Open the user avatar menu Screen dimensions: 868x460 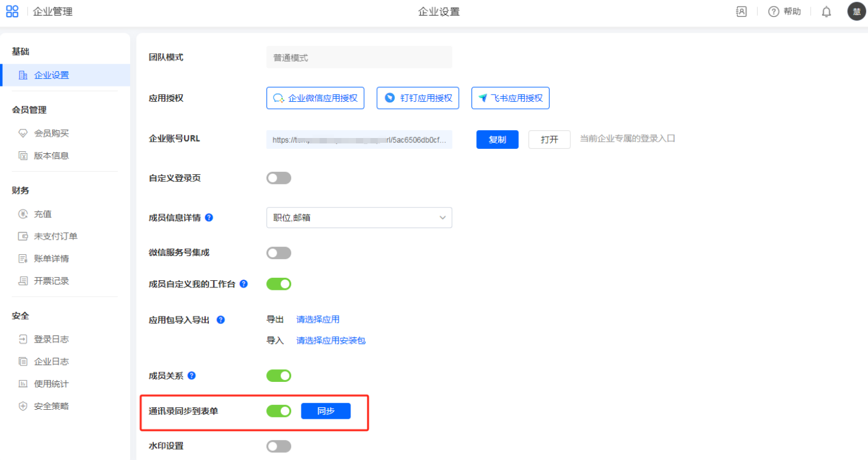click(x=856, y=11)
